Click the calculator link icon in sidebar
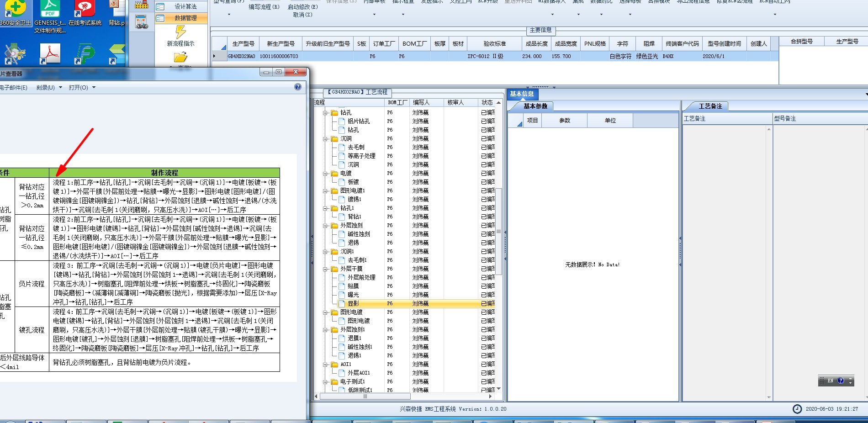The height and width of the screenshot is (423, 868). point(142,21)
